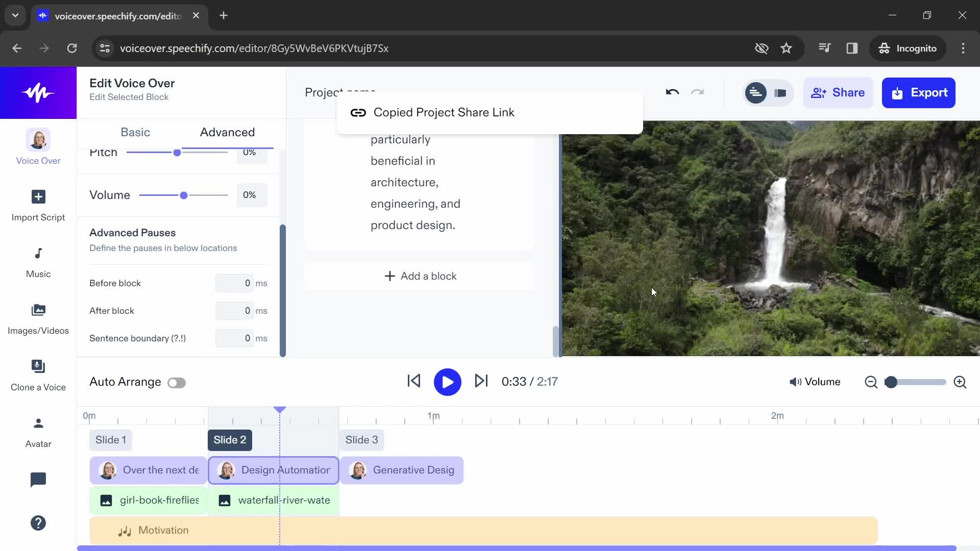Reload the browser page
The width and height of the screenshot is (980, 551).
point(72,48)
